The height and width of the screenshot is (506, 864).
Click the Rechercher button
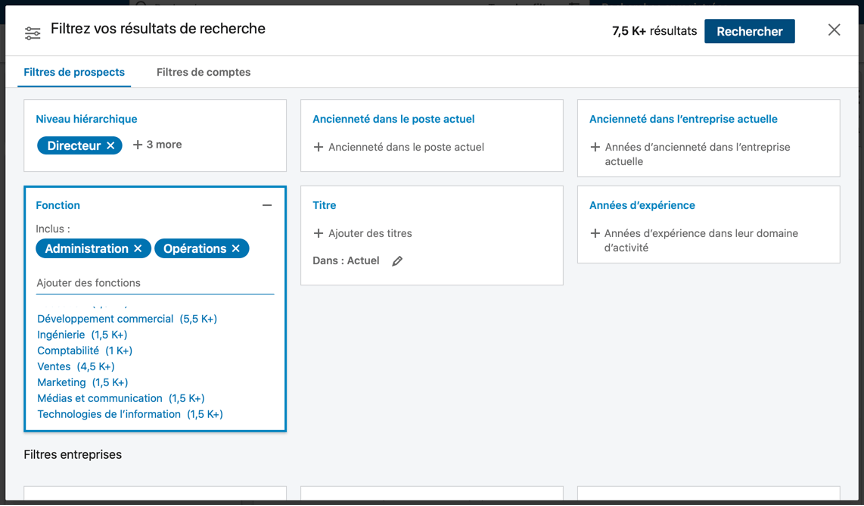click(749, 31)
